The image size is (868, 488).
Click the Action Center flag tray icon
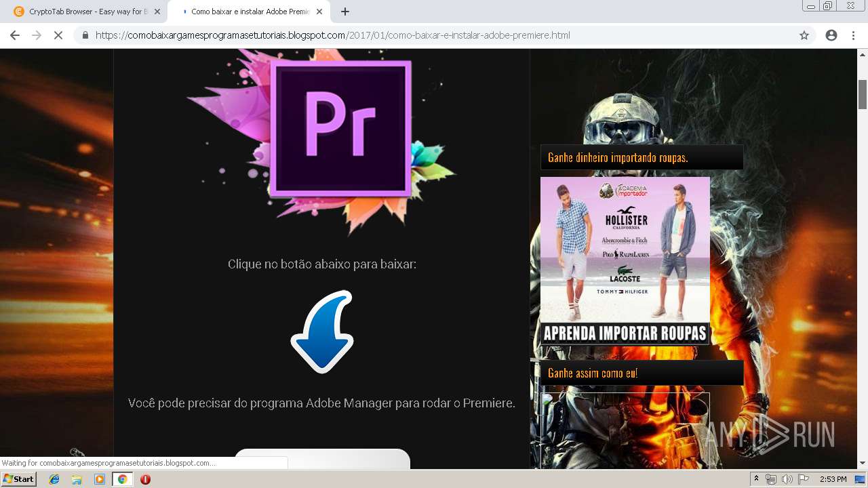click(x=804, y=479)
